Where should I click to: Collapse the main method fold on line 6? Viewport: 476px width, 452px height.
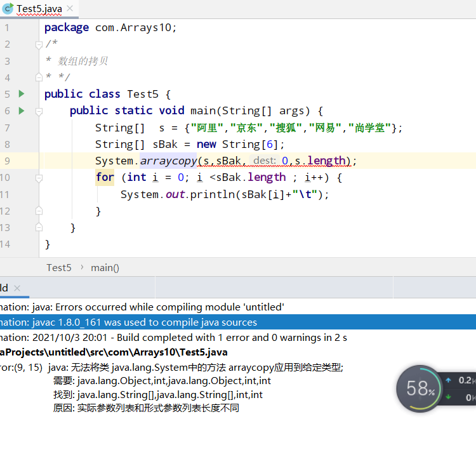(39, 112)
